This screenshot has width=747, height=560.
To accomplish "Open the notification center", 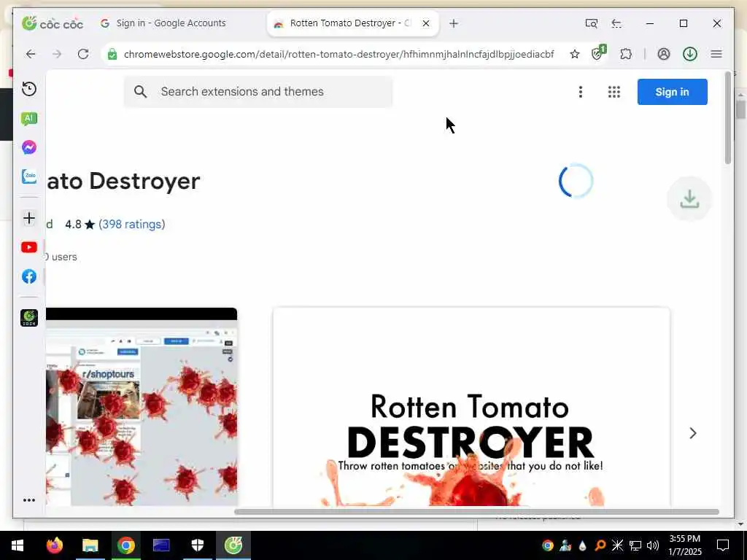I will (723, 545).
